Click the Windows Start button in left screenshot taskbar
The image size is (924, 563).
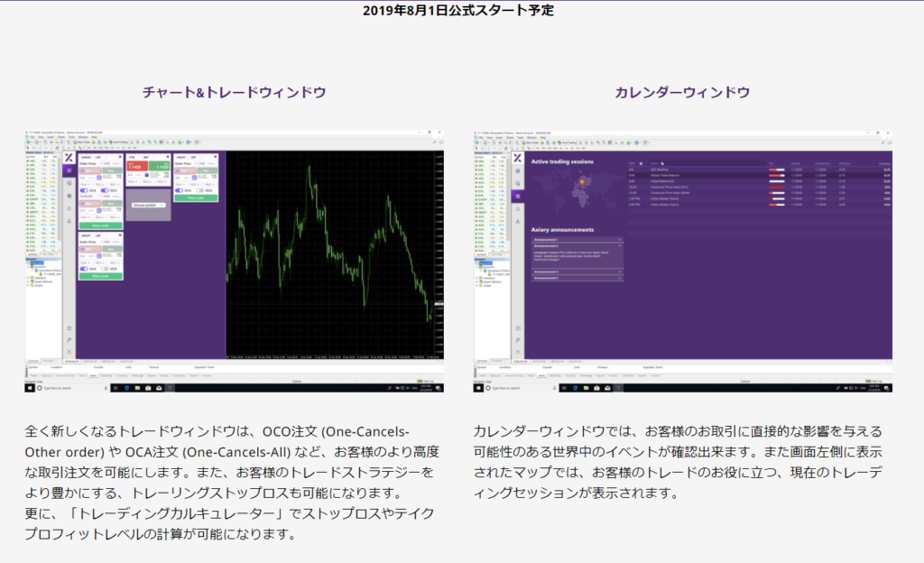(x=30, y=387)
